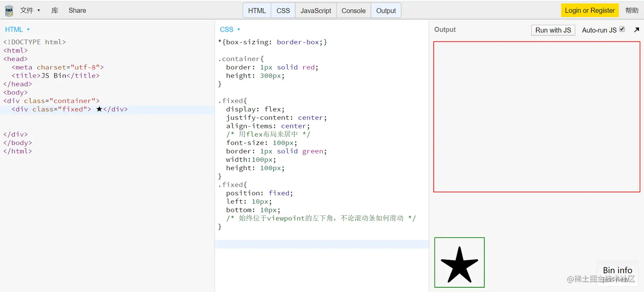Click the <title>JS Bin</title> line
Screen dimensions: 644x292
click(56, 75)
